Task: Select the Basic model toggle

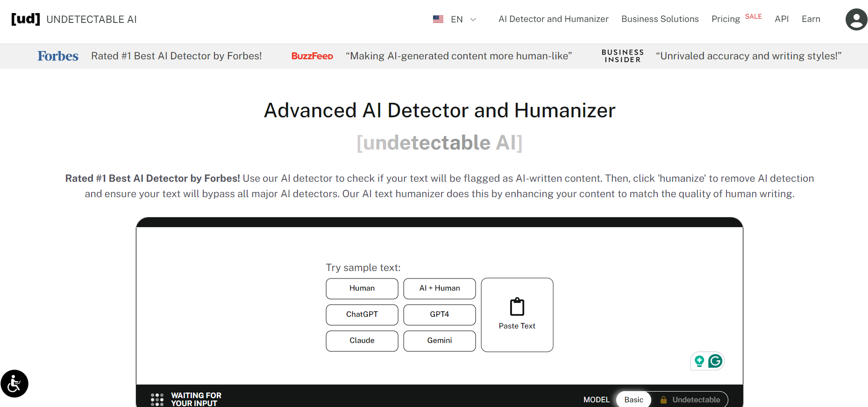Action: 633,400
